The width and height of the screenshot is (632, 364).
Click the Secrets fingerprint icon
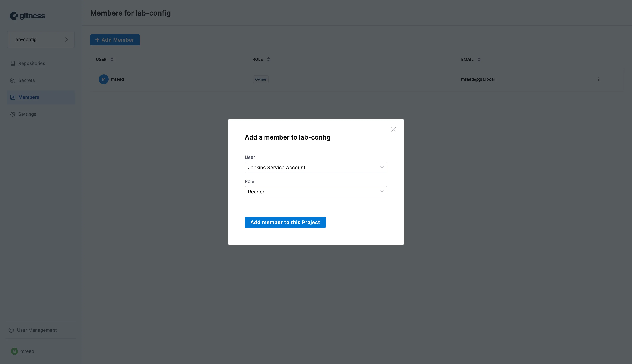13,80
